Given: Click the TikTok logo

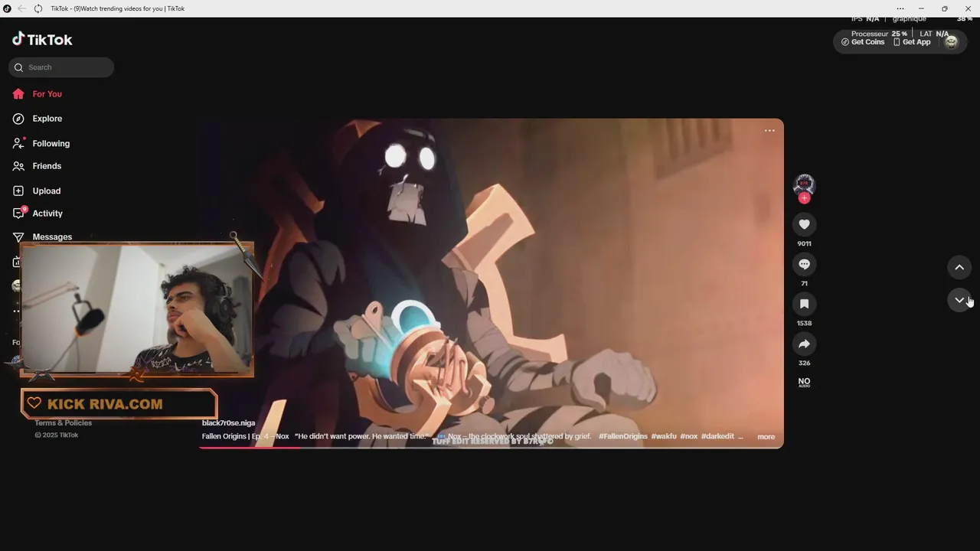Looking at the screenshot, I should coord(42,39).
